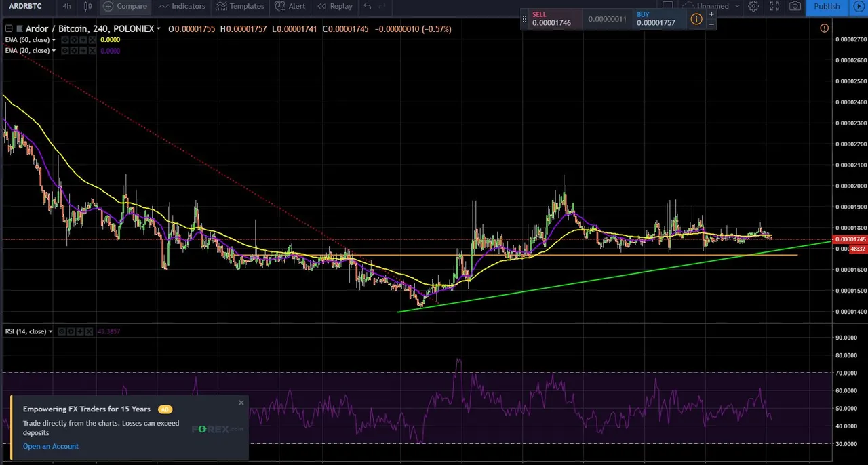Click the play icon next to Publish
Screen dimensions: 868x465
point(859,6)
